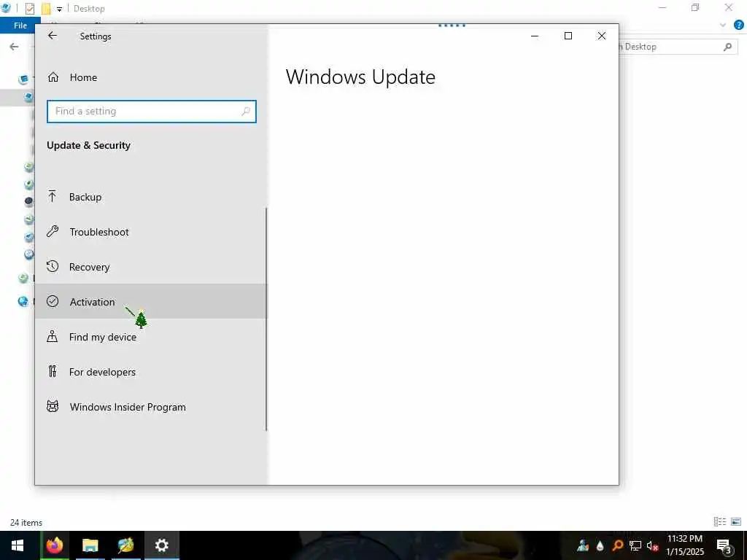Open the Troubleshoot page
Image resolution: width=747 pixels, height=560 pixels.
[x=150, y=232]
